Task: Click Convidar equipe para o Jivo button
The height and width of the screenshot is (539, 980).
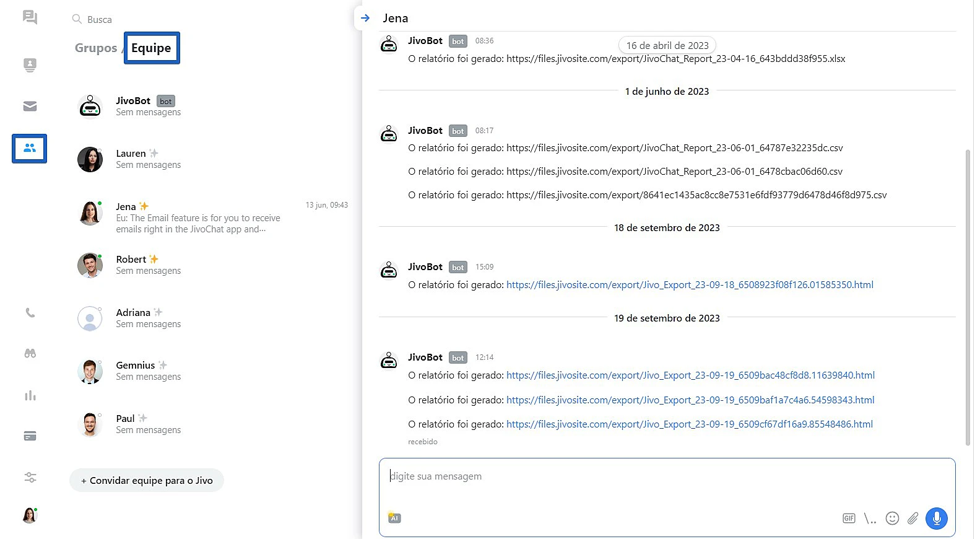Action: (147, 481)
